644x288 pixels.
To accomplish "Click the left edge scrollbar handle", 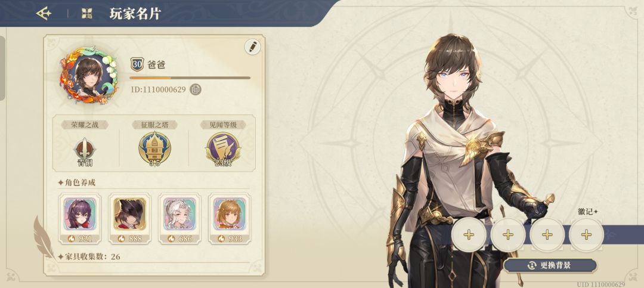I will coord(2,68).
